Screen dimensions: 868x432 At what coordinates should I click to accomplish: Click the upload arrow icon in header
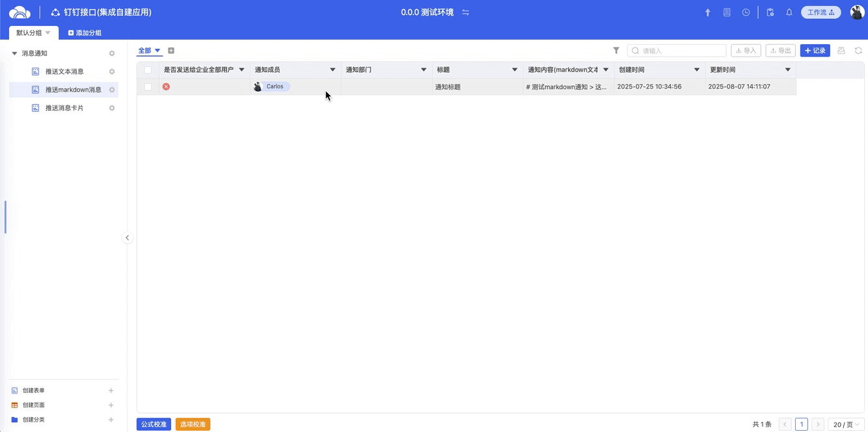click(x=708, y=12)
